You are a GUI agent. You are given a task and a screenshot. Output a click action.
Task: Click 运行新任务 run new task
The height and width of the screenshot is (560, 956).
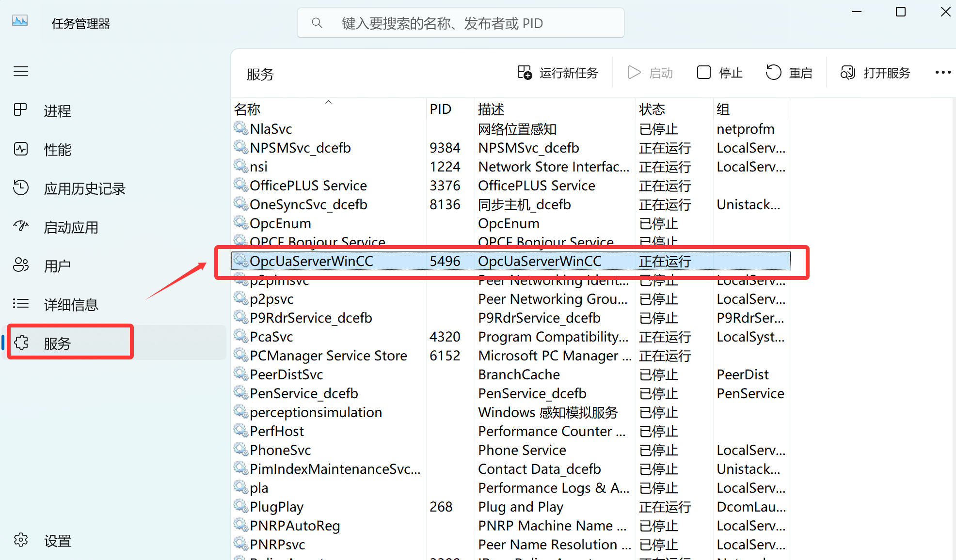click(x=558, y=73)
